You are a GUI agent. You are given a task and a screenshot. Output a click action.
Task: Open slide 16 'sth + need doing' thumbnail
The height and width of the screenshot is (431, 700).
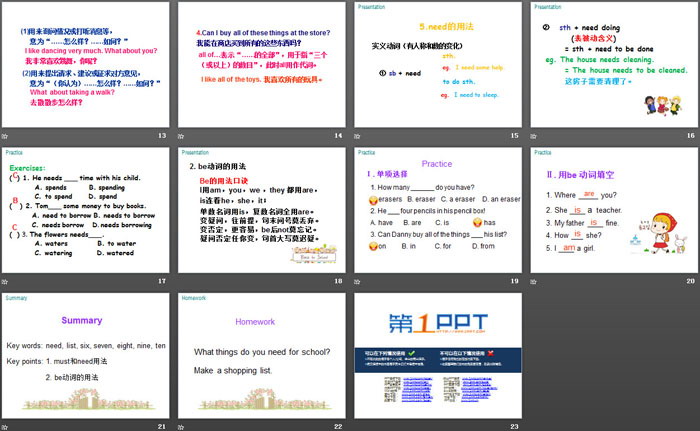[613, 63]
